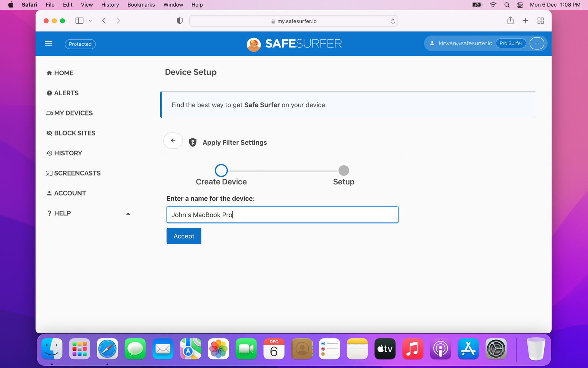Open the Apple menu

(11, 5)
